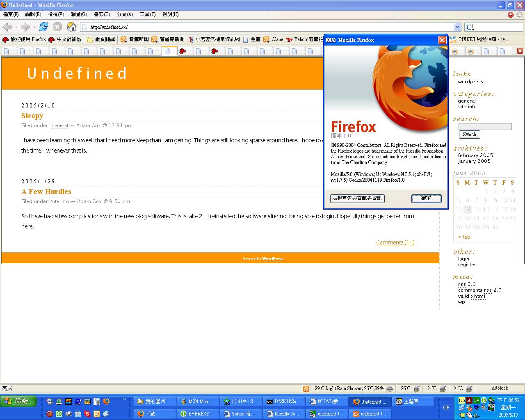View Comments (14) link
Screen dimensions: 525x420
pyautogui.click(x=395, y=242)
